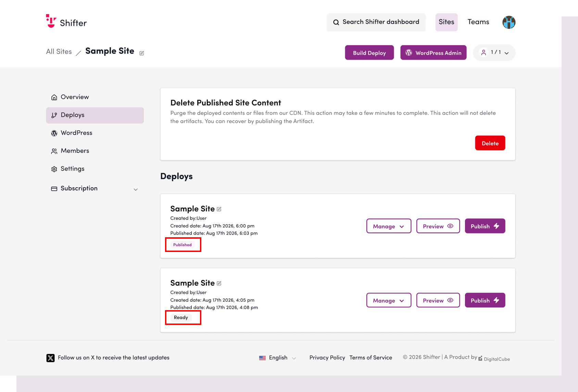Image resolution: width=578 pixels, height=392 pixels.
Task: Click the search magnifier icon
Action: (336, 22)
